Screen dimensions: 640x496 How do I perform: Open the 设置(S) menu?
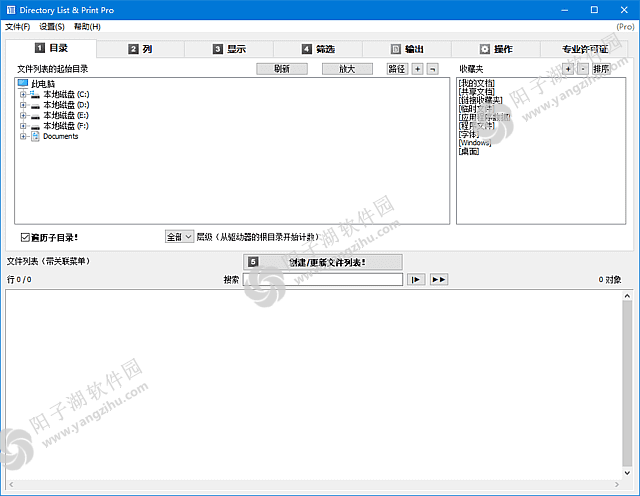(52, 27)
